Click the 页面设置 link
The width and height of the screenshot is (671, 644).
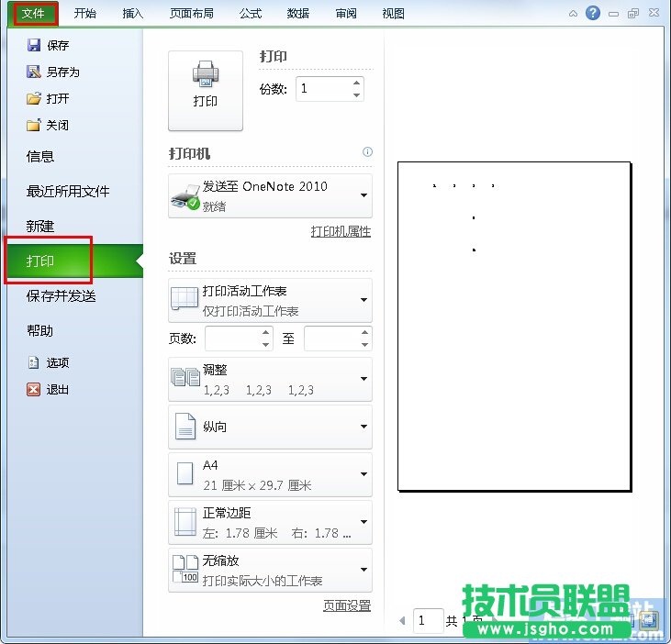pyautogui.click(x=346, y=605)
